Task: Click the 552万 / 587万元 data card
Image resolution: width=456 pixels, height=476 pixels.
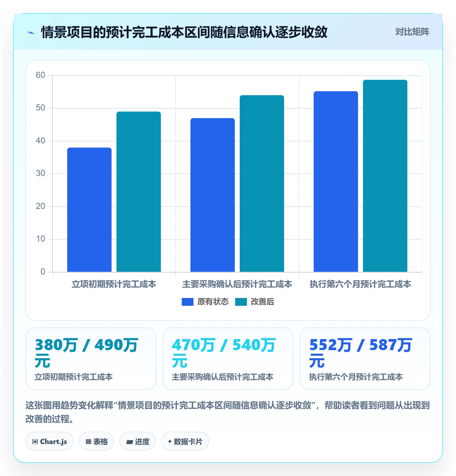Action: [x=365, y=359]
